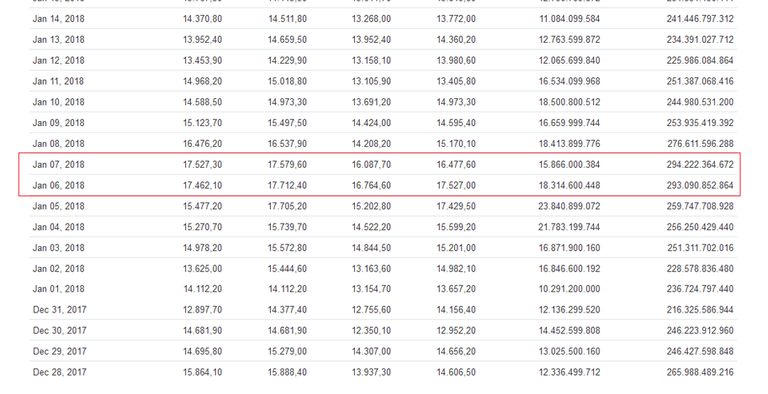Image resolution: width=768 pixels, height=394 pixels.
Task: Click the Jan 01, 2018 date cell
Action: pos(58,289)
